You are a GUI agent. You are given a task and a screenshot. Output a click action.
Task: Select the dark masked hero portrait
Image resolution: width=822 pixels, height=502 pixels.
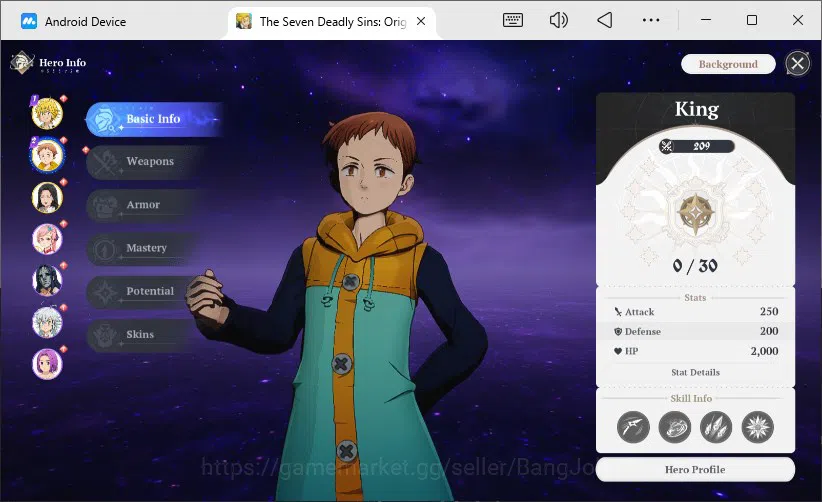tap(47, 280)
